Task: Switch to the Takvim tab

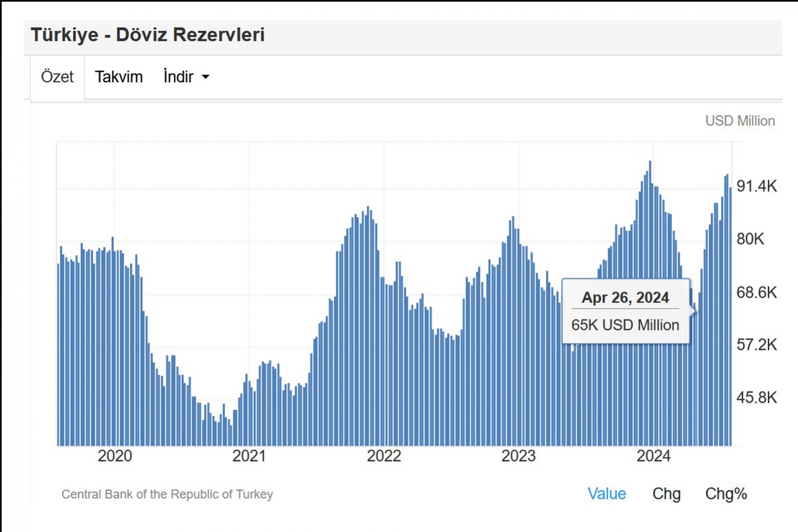Action: click(x=119, y=77)
